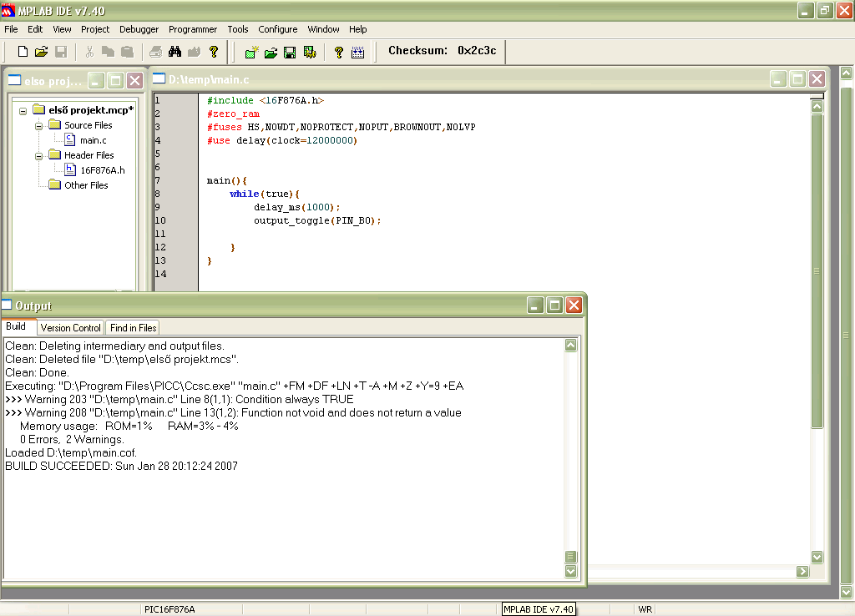Select the Other Files folder
Screen dimensions: 855x616
pos(86,185)
